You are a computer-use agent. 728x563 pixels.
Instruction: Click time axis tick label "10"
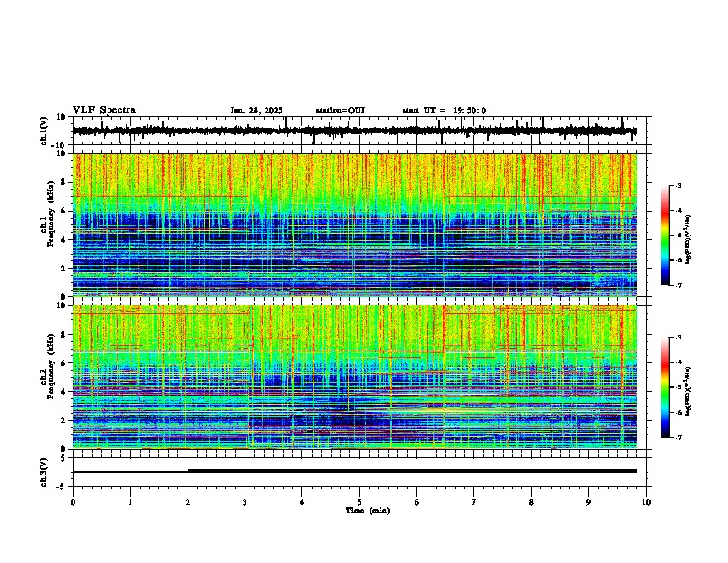[x=646, y=502]
